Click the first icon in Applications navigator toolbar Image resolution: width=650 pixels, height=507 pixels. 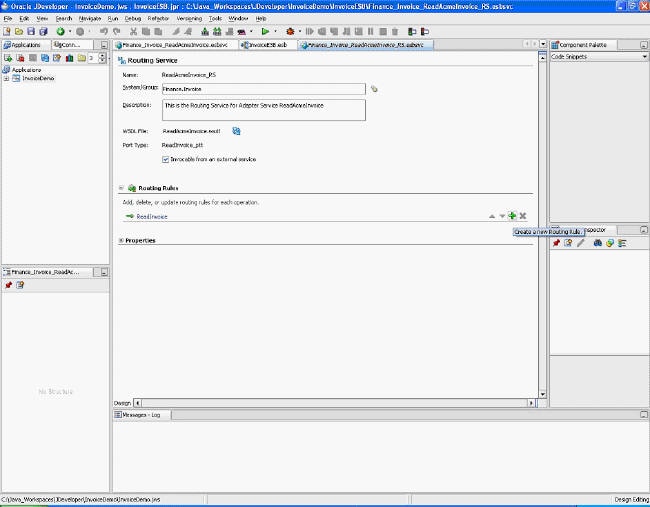coord(8,58)
